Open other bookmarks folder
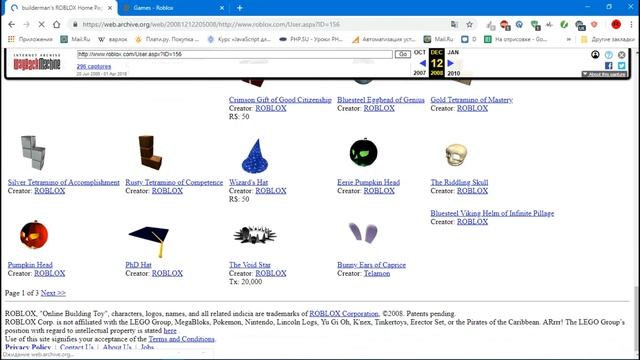640x360 pixels. (607, 39)
